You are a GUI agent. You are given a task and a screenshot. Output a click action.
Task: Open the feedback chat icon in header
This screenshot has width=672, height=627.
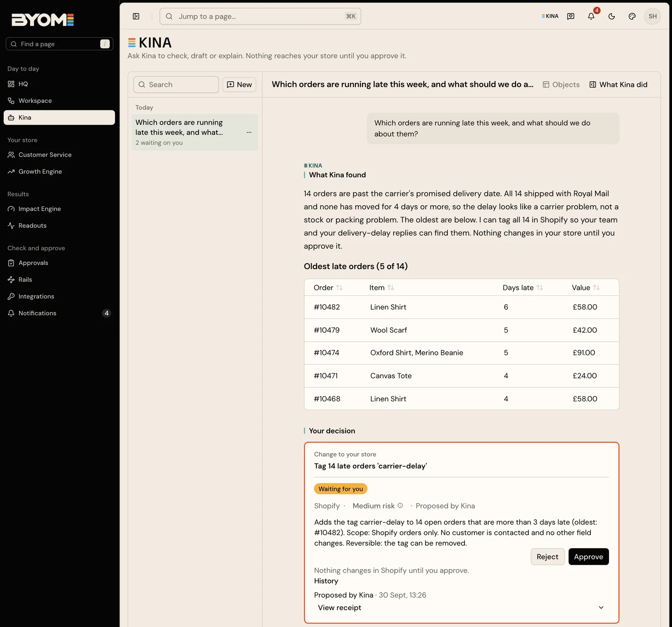(x=571, y=16)
